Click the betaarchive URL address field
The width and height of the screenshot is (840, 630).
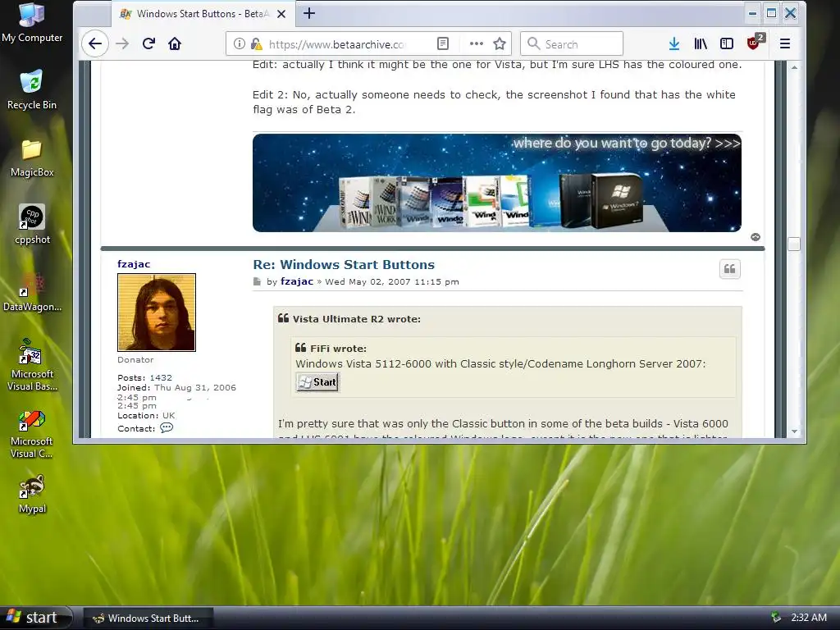[x=337, y=44]
